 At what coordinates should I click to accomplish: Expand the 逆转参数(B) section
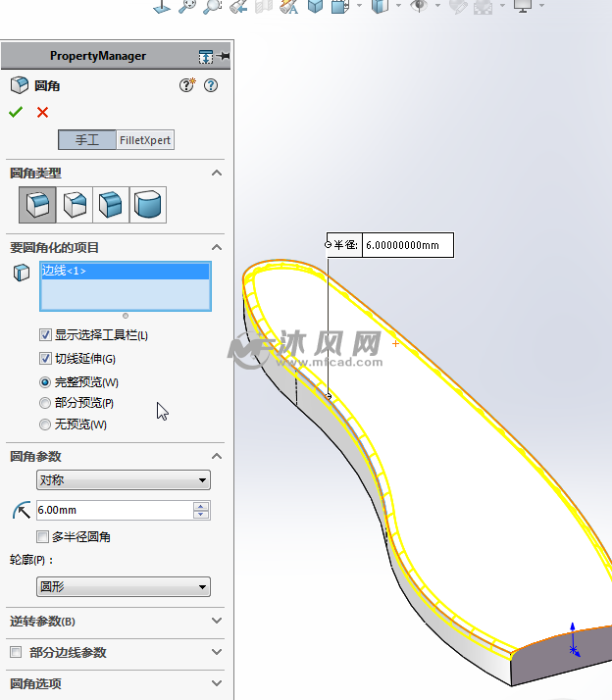(217, 621)
